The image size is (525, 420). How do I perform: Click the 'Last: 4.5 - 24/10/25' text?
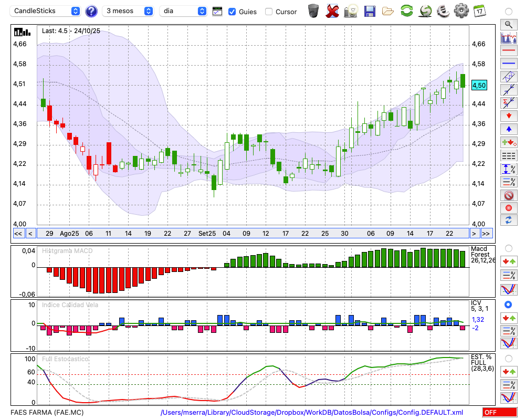click(x=71, y=31)
